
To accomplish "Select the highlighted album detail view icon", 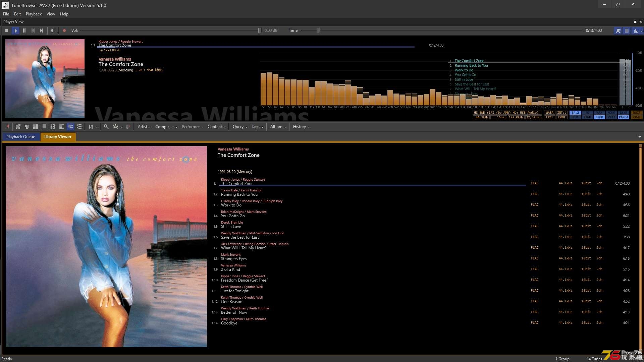I will (70, 127).
